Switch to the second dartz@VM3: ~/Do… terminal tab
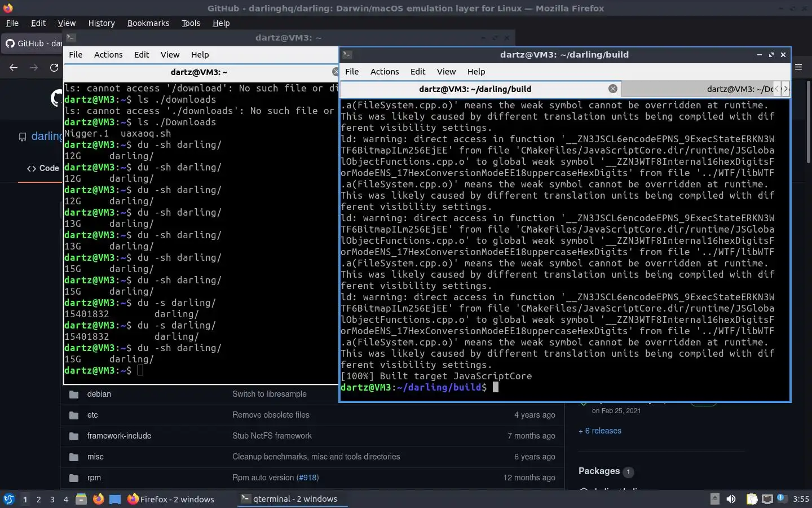This screenshot has width=812, height=508. (x=697, y=89)
